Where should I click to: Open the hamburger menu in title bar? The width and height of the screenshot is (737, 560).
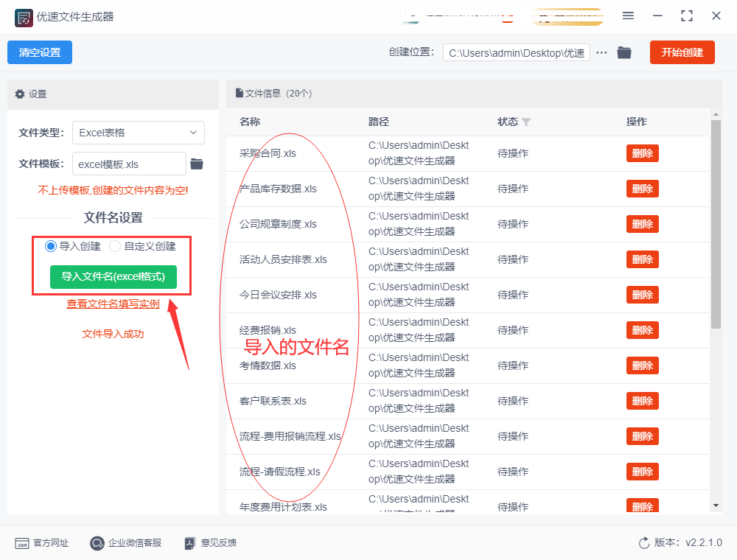point(628,15)
